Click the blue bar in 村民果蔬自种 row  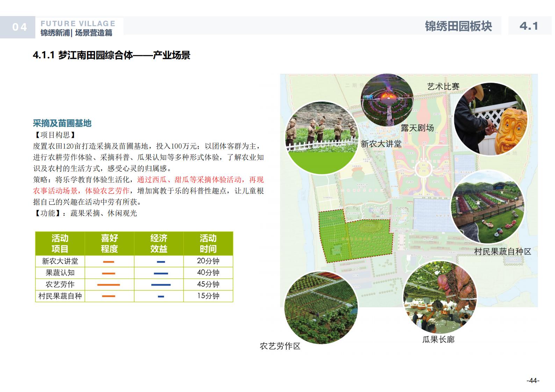click(x=161, y=296)
